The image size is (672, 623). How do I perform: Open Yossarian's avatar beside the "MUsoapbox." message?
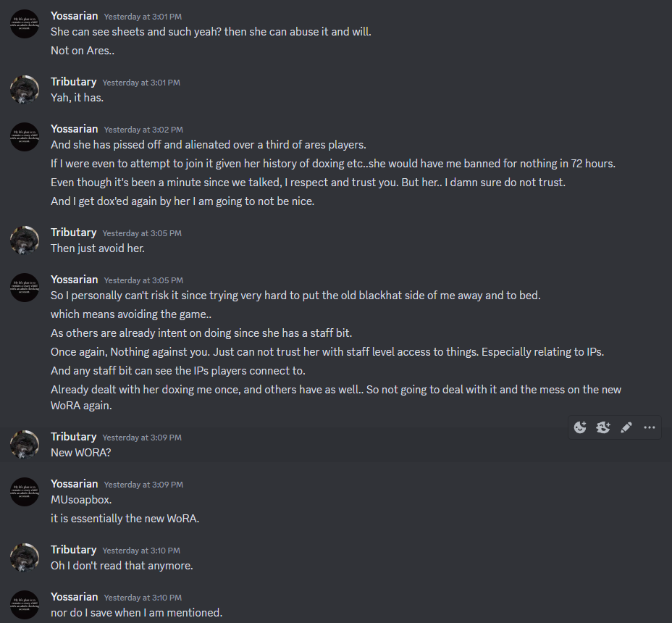[x=24, y=492]
